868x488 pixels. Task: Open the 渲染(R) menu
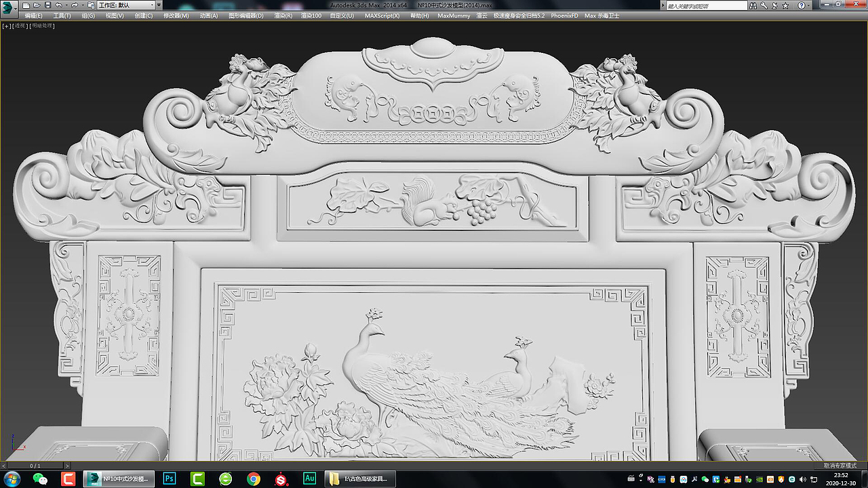(283, 16)
